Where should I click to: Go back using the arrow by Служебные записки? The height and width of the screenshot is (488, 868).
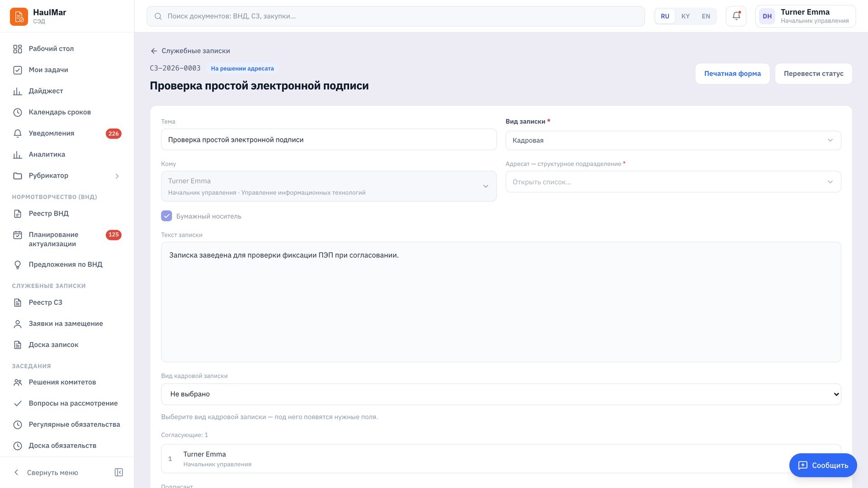pyautogui.click(x=154, y=51)
